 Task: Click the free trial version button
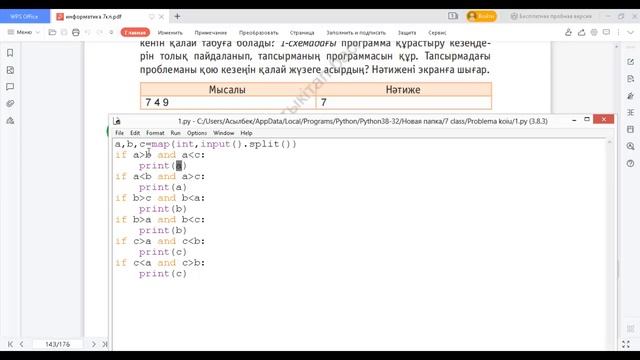551,16
